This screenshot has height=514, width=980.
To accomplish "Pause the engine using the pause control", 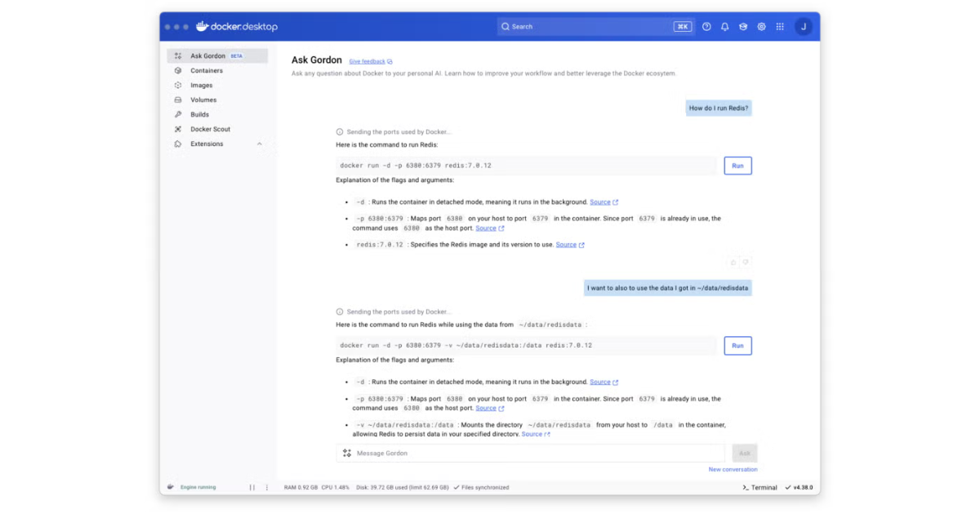I will 251,487.
